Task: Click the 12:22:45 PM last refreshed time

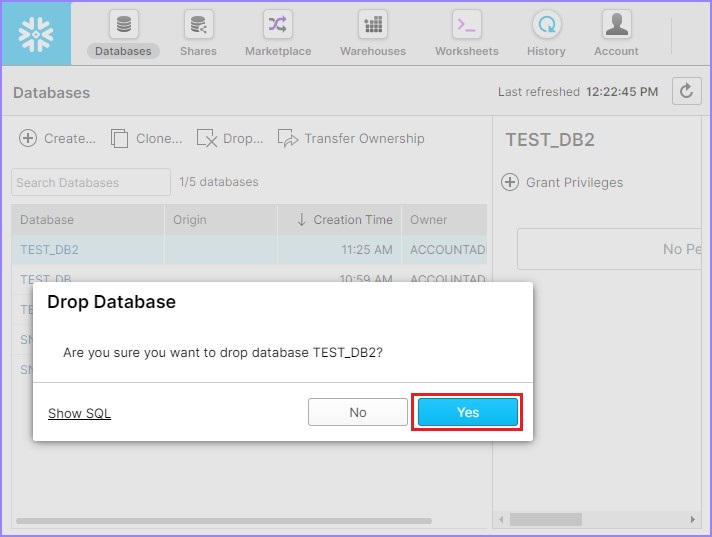Action: coord(622,92)
